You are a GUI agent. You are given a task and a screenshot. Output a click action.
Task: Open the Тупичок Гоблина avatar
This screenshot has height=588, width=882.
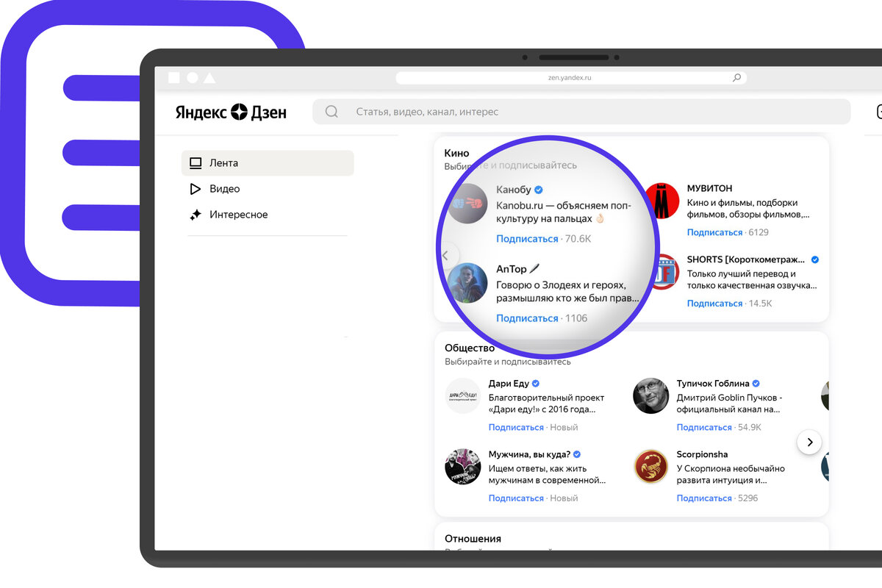coord(650,396)
